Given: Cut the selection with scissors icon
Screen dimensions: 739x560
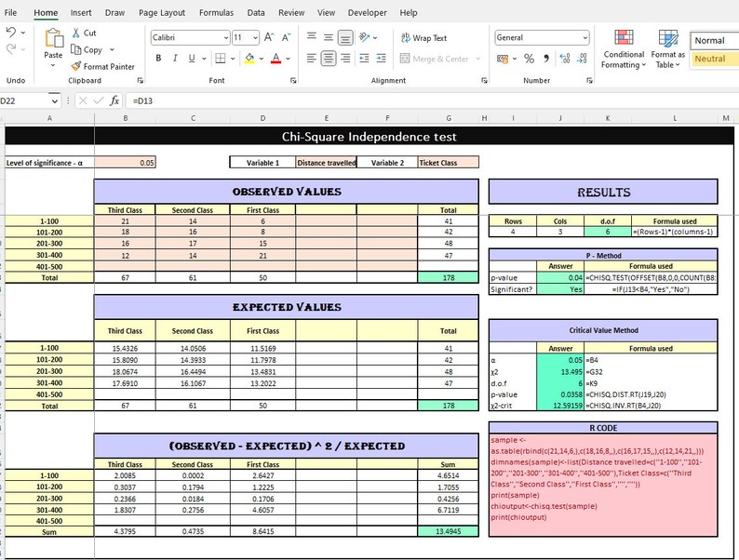Looking at the screenshot, I should pyautogui.click(x=76, y=33).
